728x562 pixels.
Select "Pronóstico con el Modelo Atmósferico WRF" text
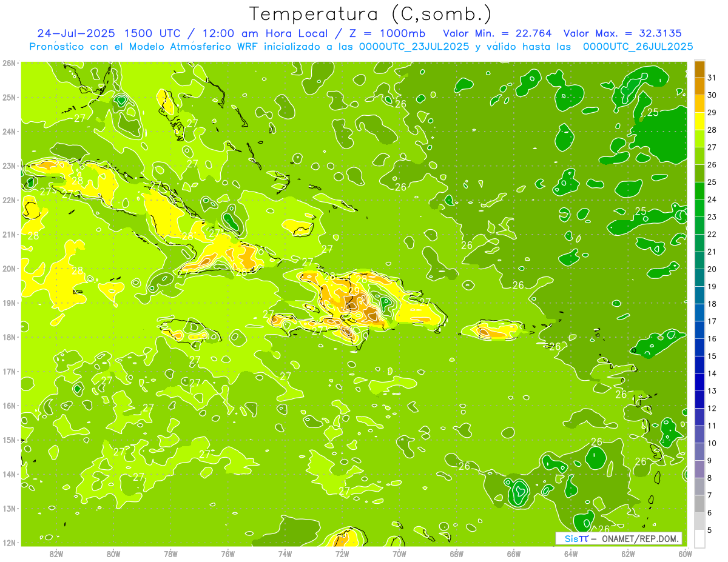pos(145,47)
